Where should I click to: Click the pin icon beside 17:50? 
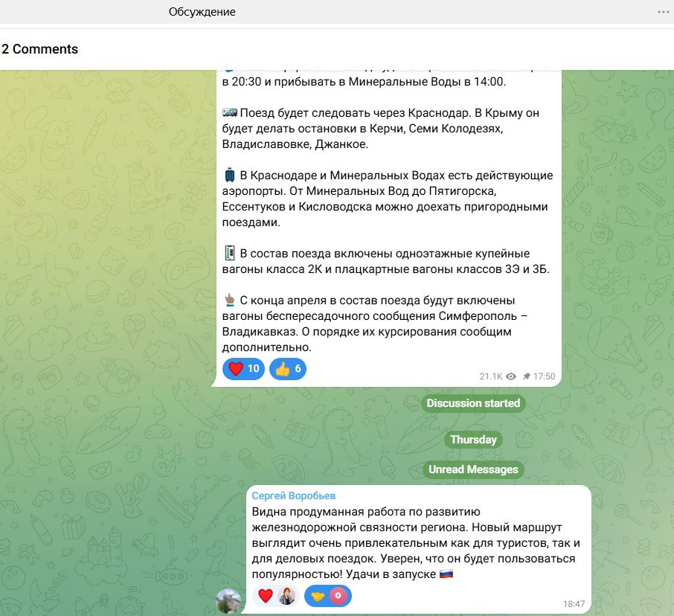[x=527, y=377]
